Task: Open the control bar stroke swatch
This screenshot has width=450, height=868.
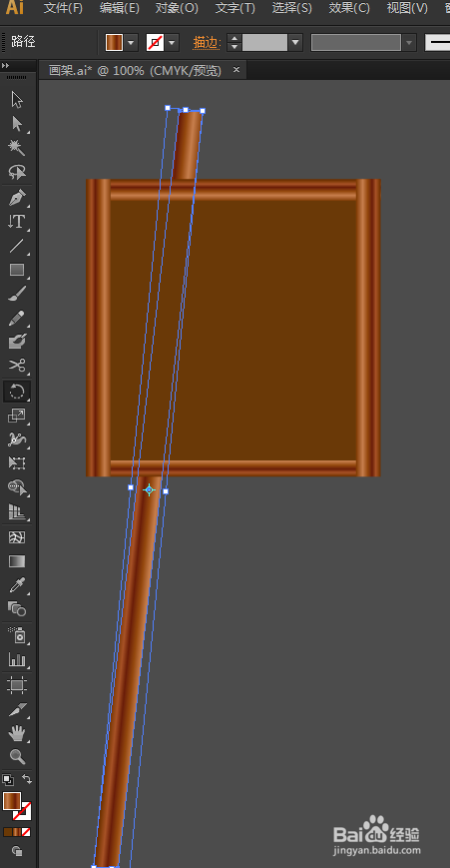Action: (155, 43)
